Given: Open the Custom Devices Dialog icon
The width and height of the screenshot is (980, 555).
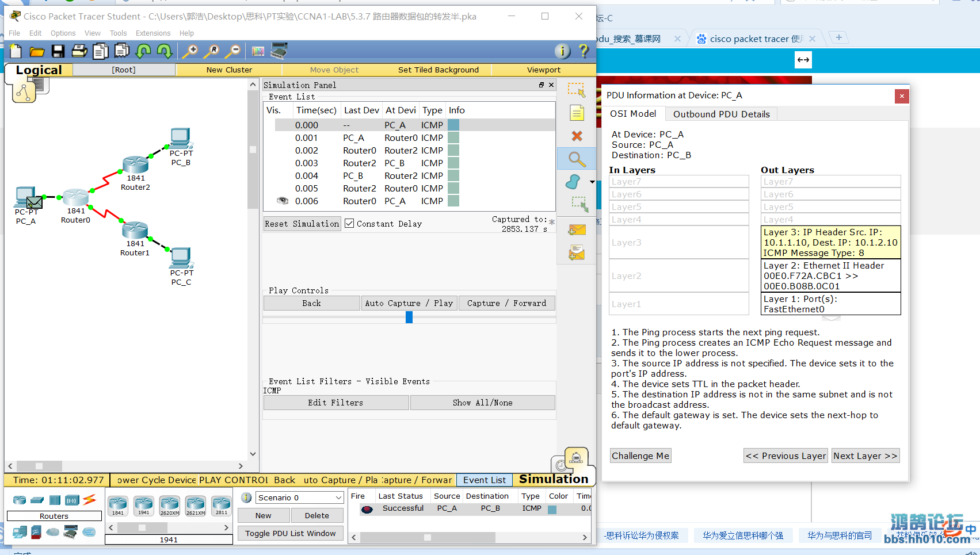Looking at the screenshot, I should click(x=279, y=51).
